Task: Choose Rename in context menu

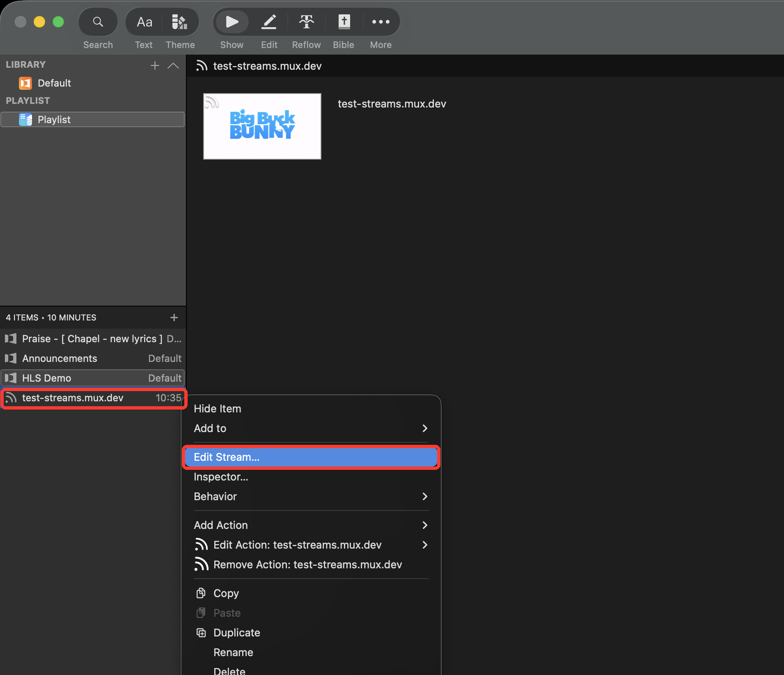Action: pyautogui.click(x=311, y=652)
